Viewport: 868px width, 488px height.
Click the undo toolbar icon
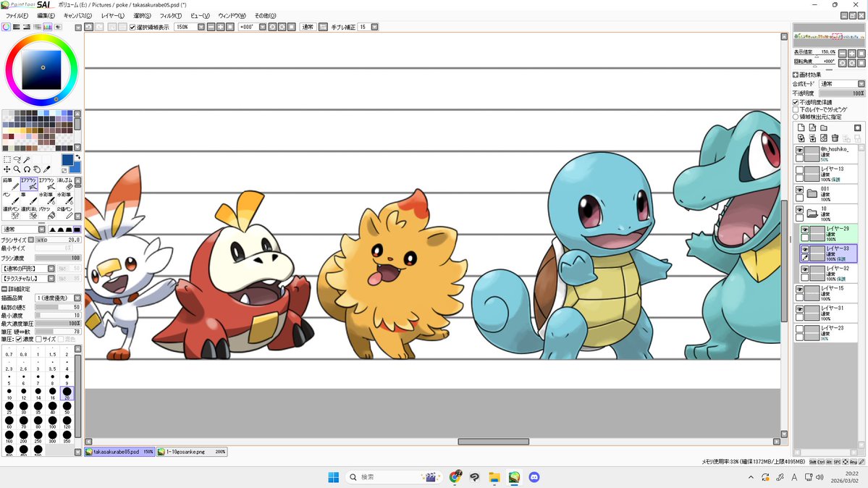pyautogui.click(x=88, y=27)
